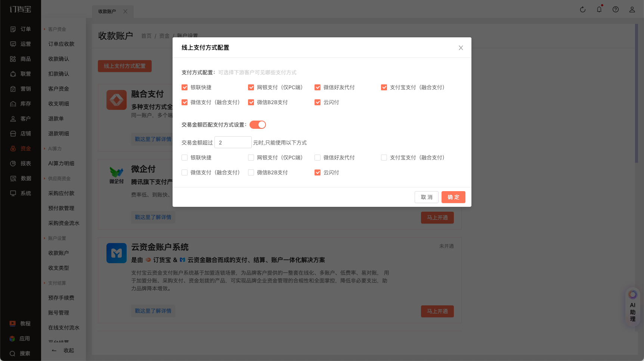
Task: Check 微信好友代付 under amount-limit methods
Action: 318,158
